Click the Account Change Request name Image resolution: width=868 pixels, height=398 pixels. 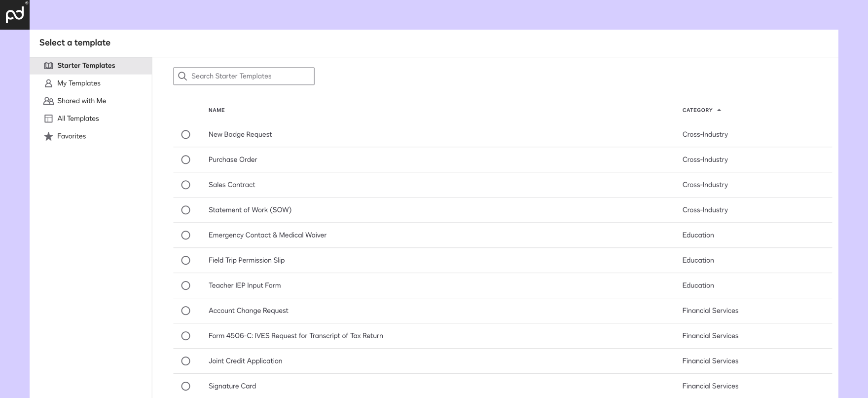coord(249,311)
